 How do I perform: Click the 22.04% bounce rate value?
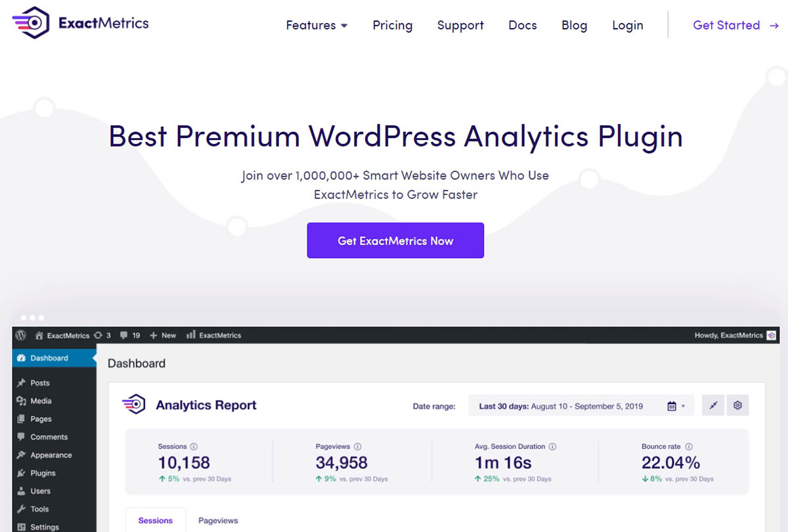click(x=671, y=462)
